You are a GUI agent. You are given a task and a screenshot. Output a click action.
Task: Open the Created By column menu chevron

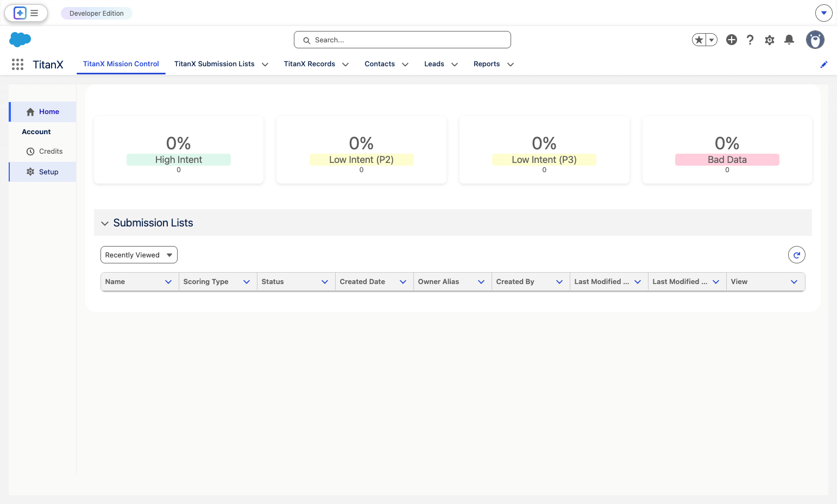point(559,282)
